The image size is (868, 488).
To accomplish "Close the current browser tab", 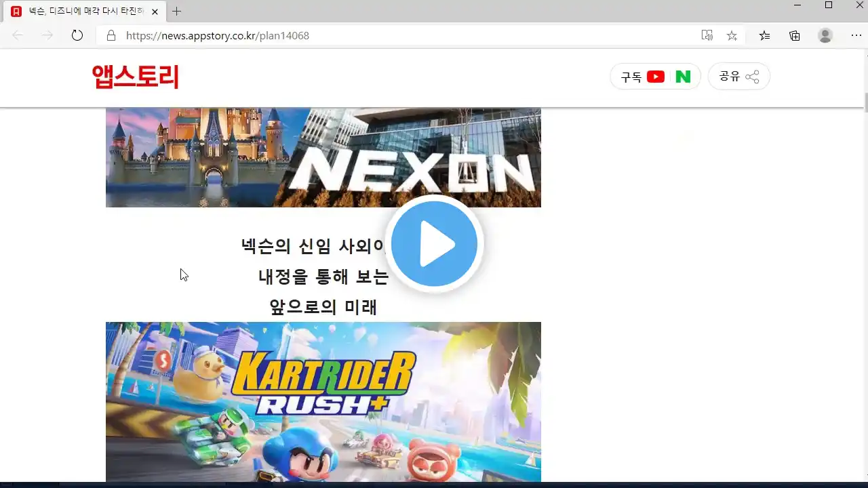I will (155, 12).
